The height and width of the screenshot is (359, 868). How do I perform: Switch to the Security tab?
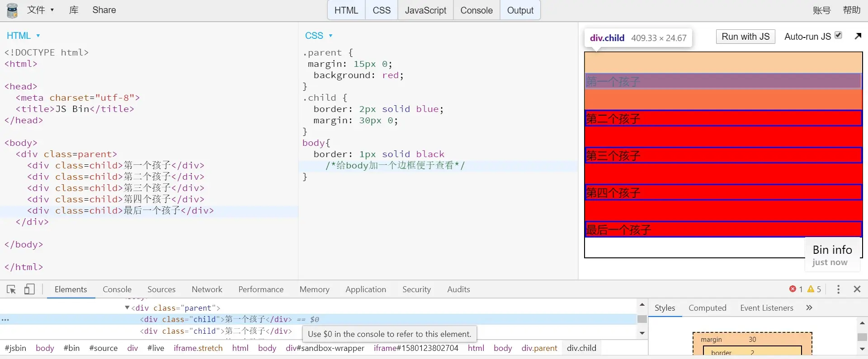coord(416,289)
